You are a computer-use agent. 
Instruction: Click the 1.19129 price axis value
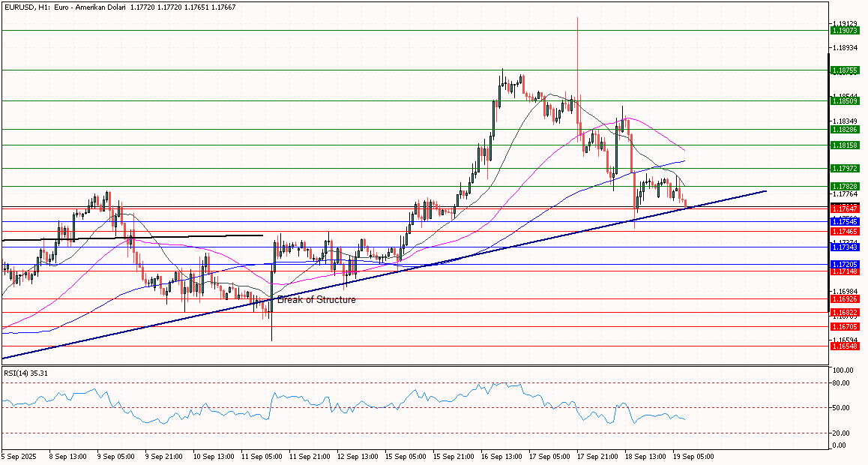pyautogui.click(x=846, y=24)
